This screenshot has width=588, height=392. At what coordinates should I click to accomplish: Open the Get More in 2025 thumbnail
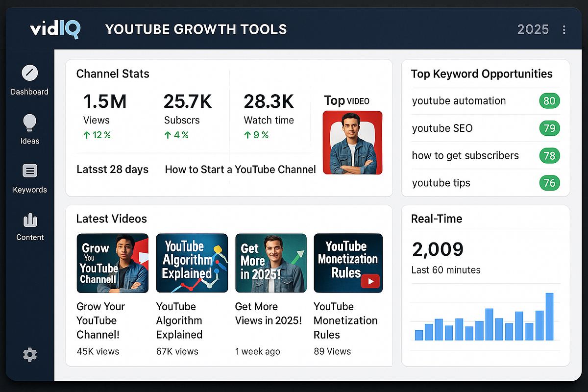click(271, 263)
